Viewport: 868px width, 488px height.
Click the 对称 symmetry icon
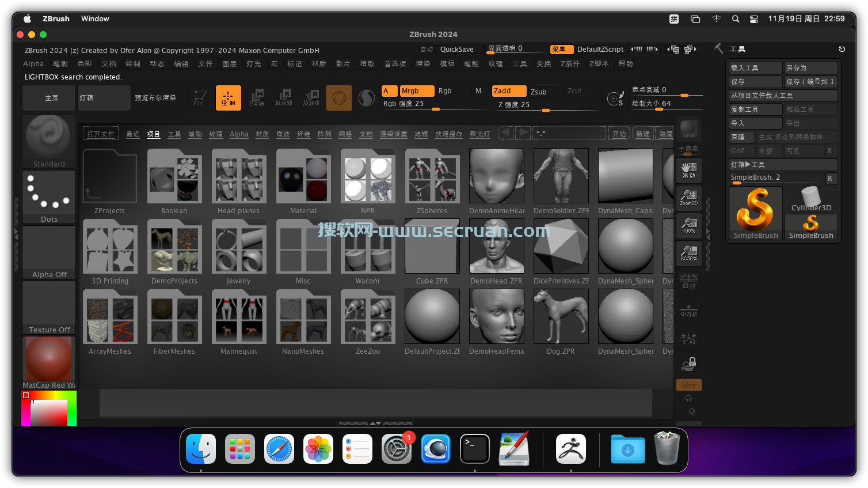pyautogui.click(x=689, y=339)
